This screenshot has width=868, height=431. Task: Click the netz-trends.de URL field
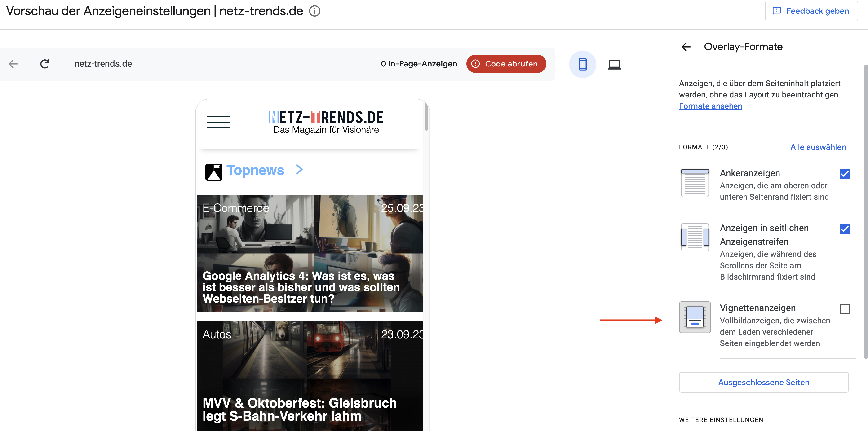click(x=103, y=64)
